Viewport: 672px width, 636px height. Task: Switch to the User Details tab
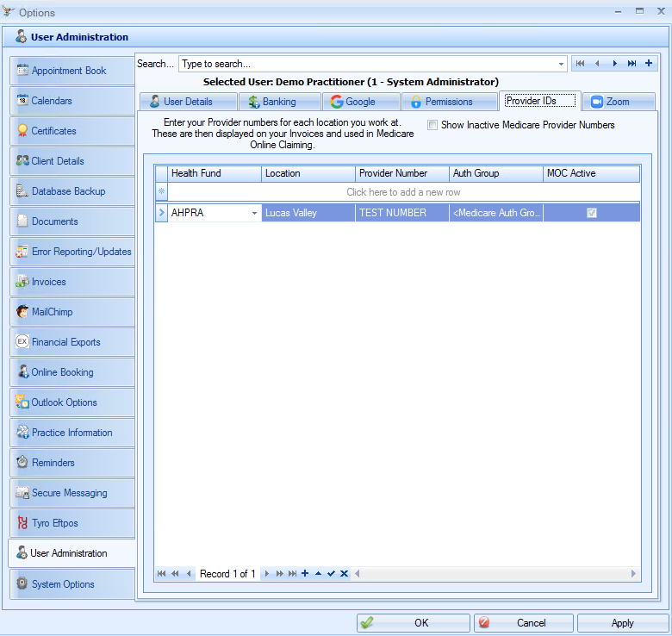(x=189, y=102)
